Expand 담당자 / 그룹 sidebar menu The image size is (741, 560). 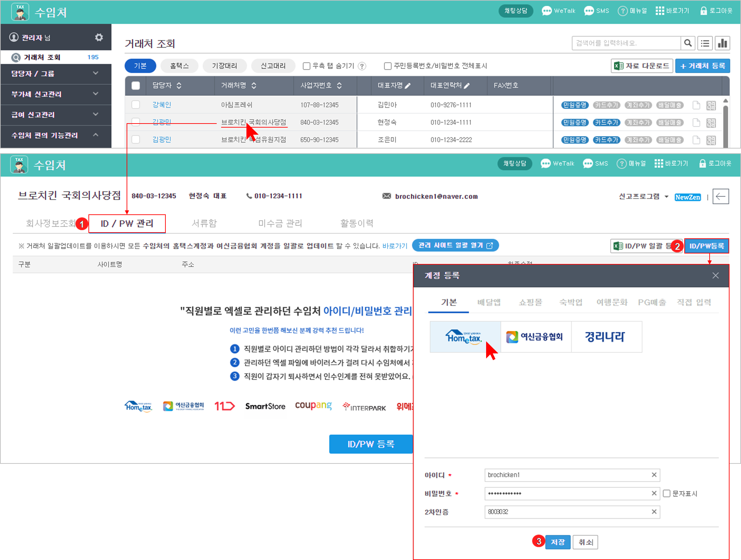56,74
